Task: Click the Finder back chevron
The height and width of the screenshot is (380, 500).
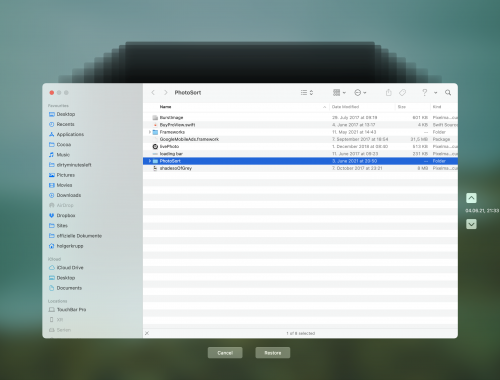Action: coord(153,93)
